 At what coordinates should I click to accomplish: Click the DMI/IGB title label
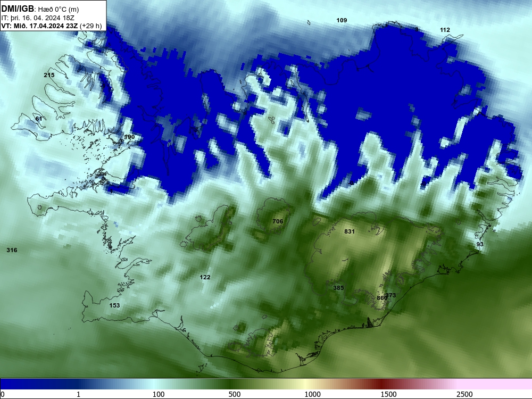coord(18,9)
